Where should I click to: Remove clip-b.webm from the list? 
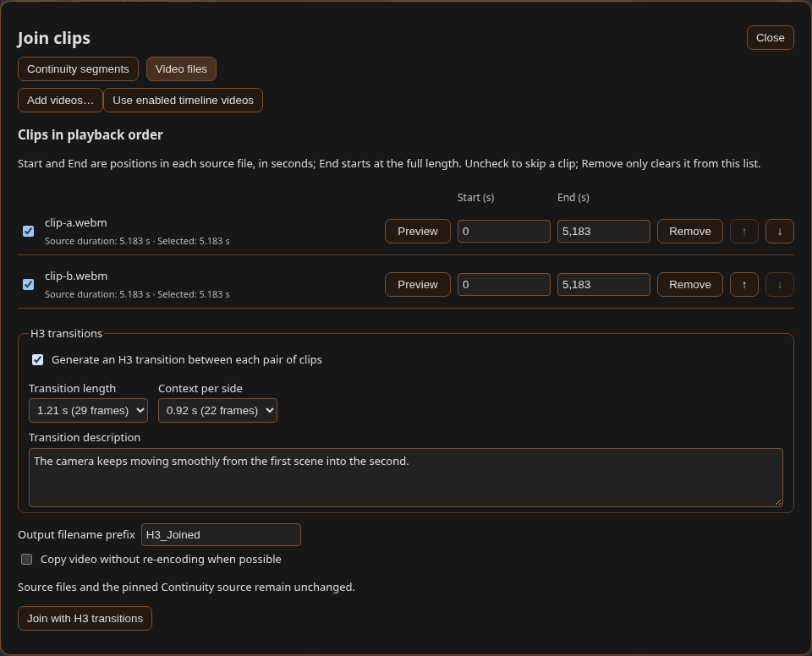(x=690, y=285)
